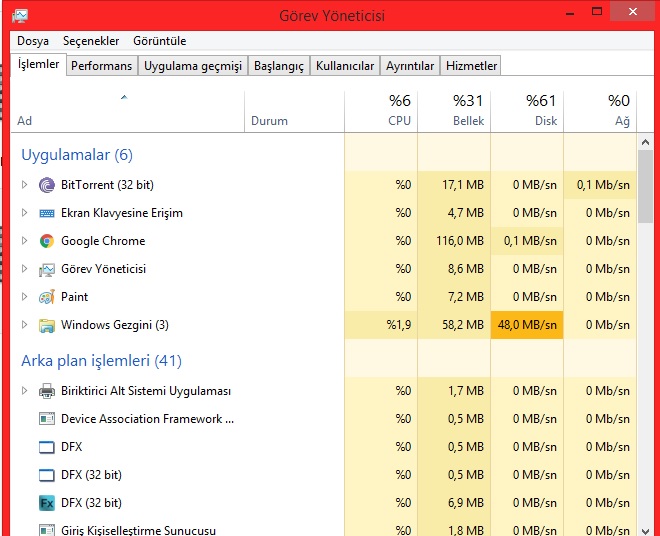The width and height of the screenshot is (660, 536).
Task: Switch to the Ayrıntılar tab
Action: click(x=410, y=66)
